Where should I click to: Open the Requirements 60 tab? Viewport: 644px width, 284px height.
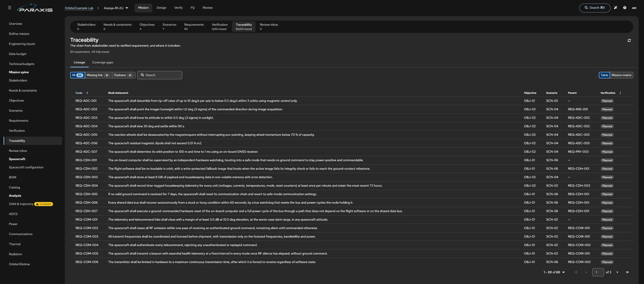(194, 27)
